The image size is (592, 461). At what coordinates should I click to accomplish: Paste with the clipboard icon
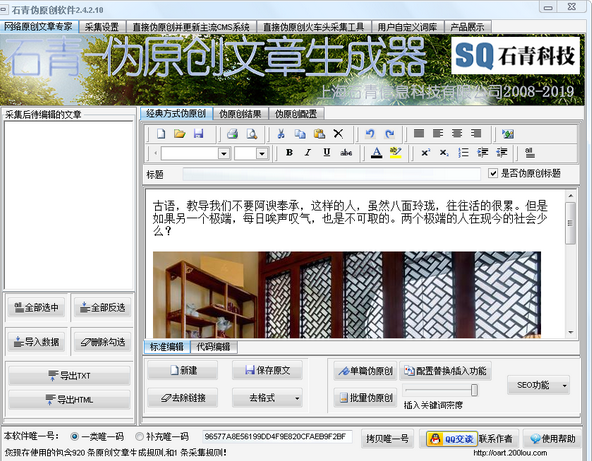319,134
